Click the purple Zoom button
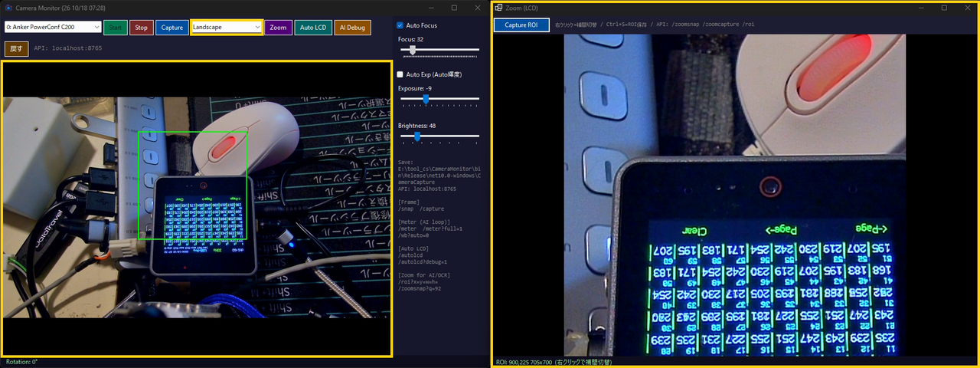 point(278,27)
